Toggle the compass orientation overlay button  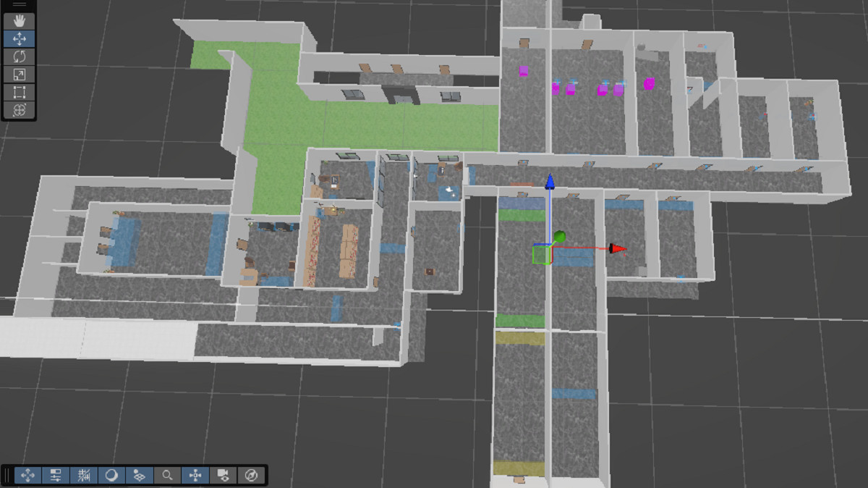pos(251,475)
